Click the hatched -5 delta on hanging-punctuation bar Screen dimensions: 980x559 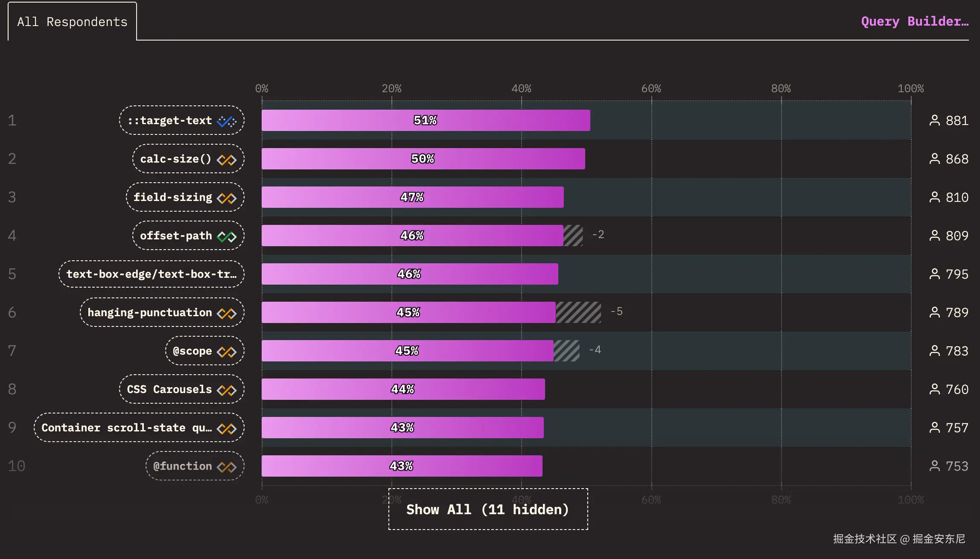point(578,312)
